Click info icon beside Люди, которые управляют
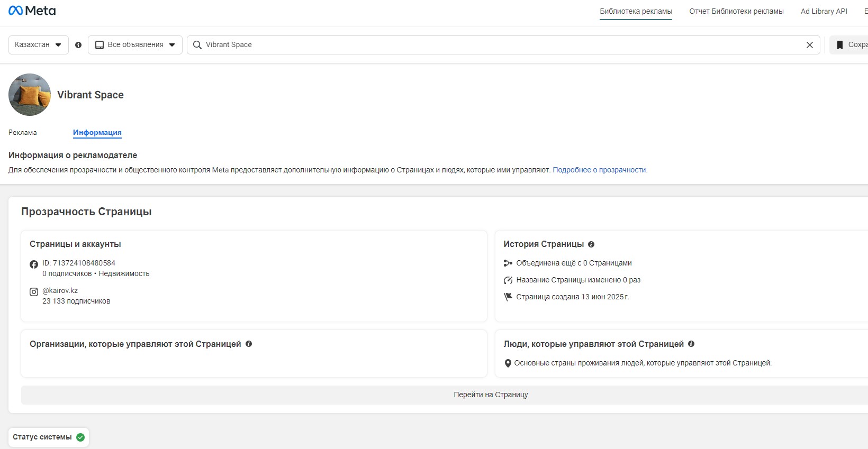 point(691,344)
